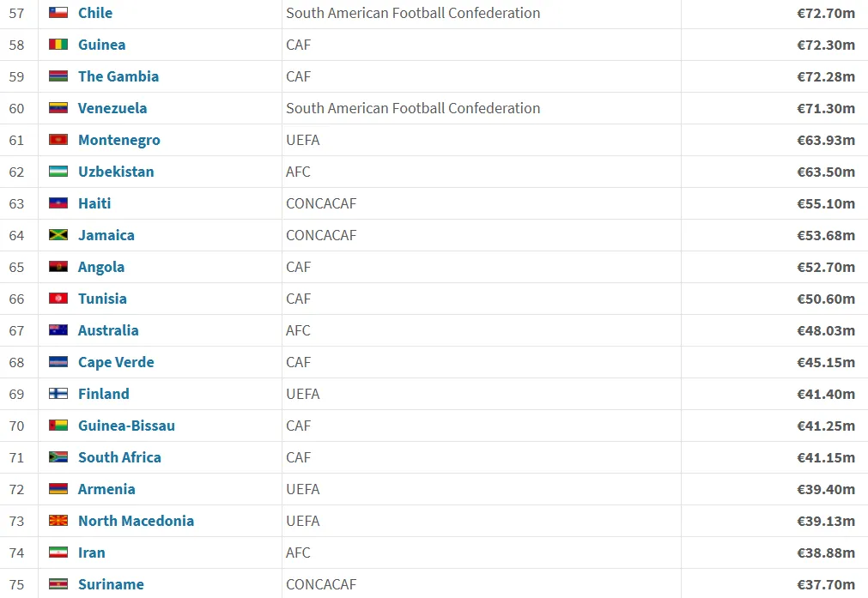Click the South Africa flag icon

(x=58, y=457)
